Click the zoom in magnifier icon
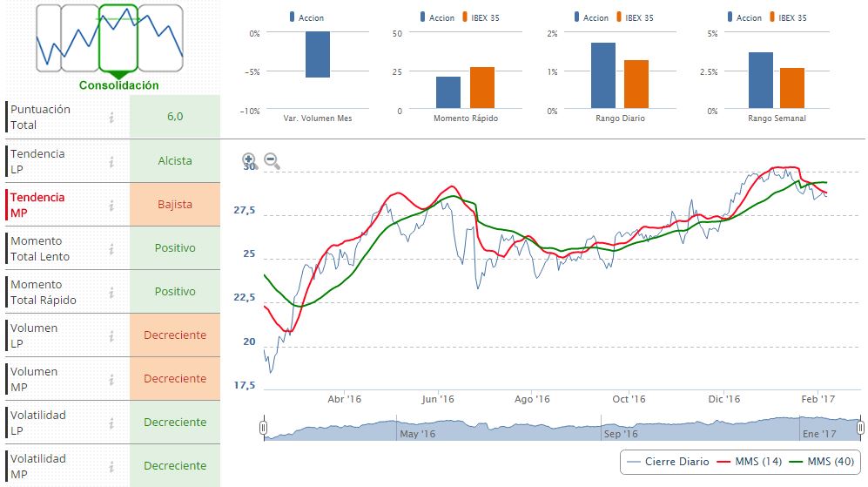Viewport: 868px width, 487px height. (x=249, y=160)
